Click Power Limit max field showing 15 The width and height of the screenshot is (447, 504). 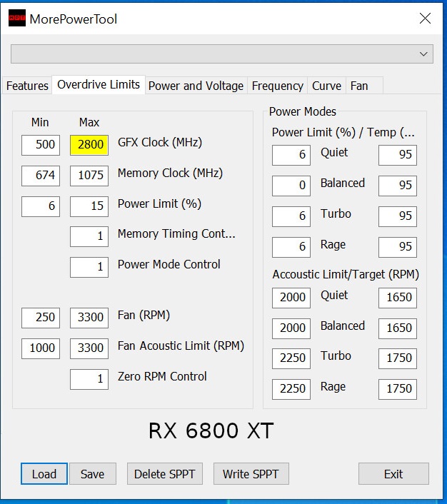89,206
